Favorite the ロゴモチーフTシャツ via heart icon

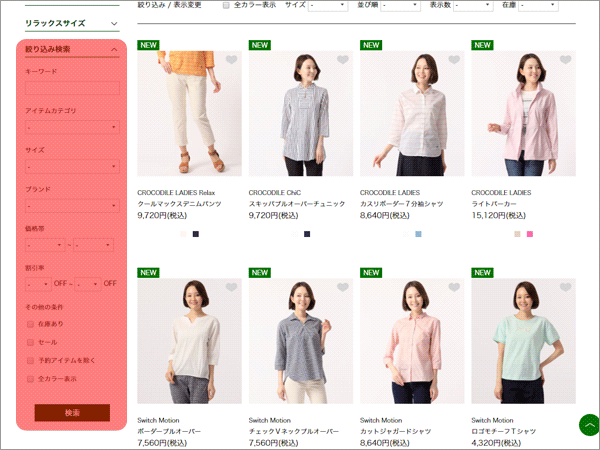[x=565, y=287]
